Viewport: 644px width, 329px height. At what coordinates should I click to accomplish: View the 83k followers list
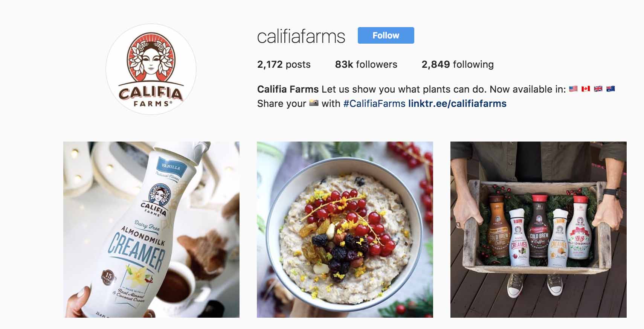pos(366,64)
